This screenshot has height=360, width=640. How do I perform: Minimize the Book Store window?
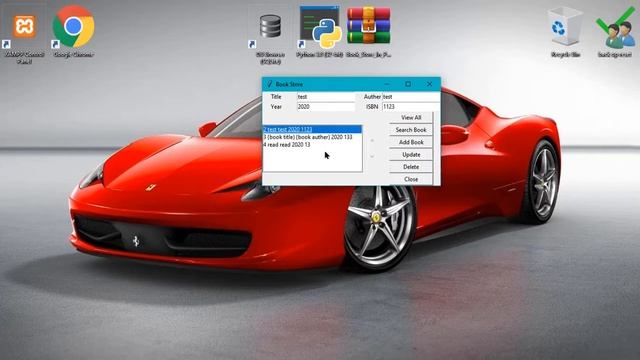387,84
